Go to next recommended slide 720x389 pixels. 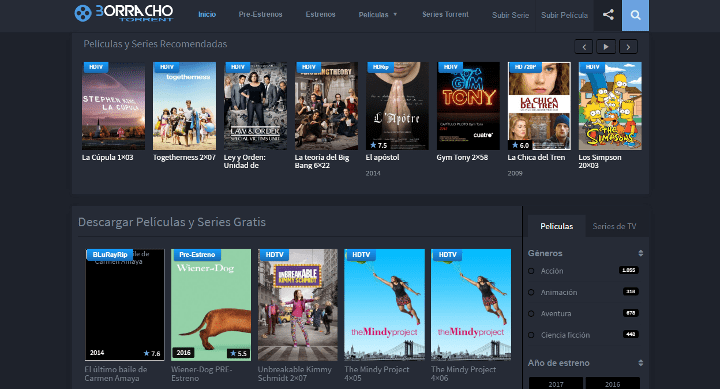628,47
